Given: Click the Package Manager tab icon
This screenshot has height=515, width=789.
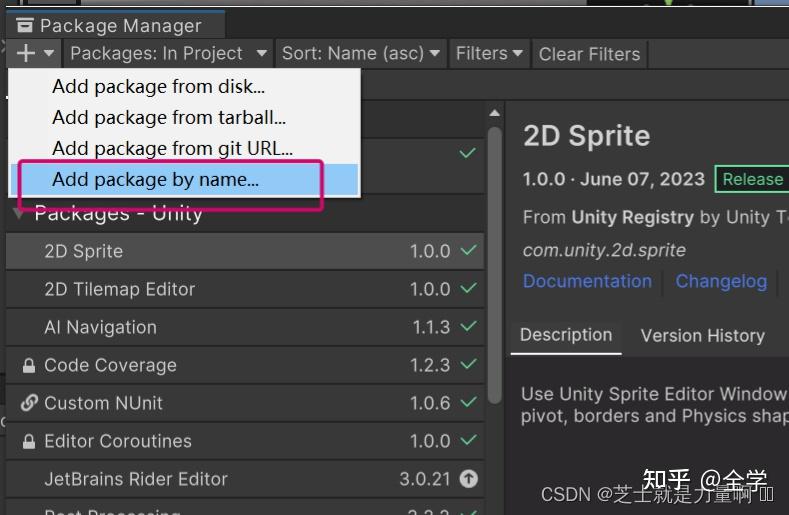Looking at the screenshot, I should 25,25.
